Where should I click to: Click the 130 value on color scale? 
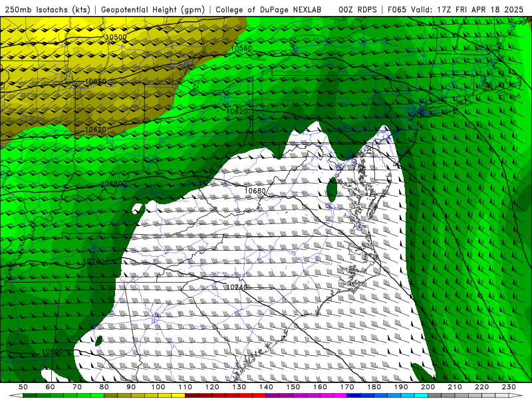pos(239,387)
